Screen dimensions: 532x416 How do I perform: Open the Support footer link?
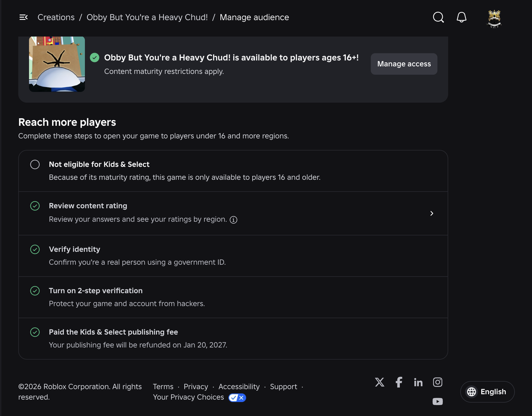click(x=283, y=386)
